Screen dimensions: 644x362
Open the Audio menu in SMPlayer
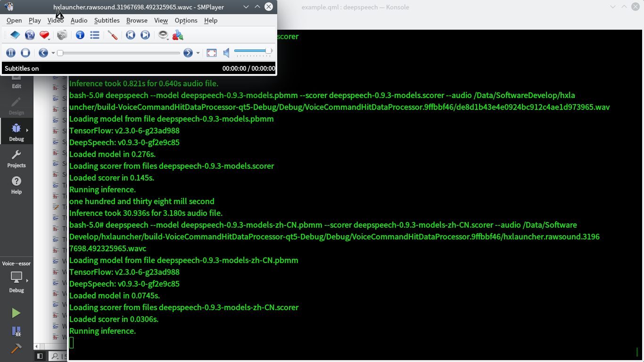79,20
